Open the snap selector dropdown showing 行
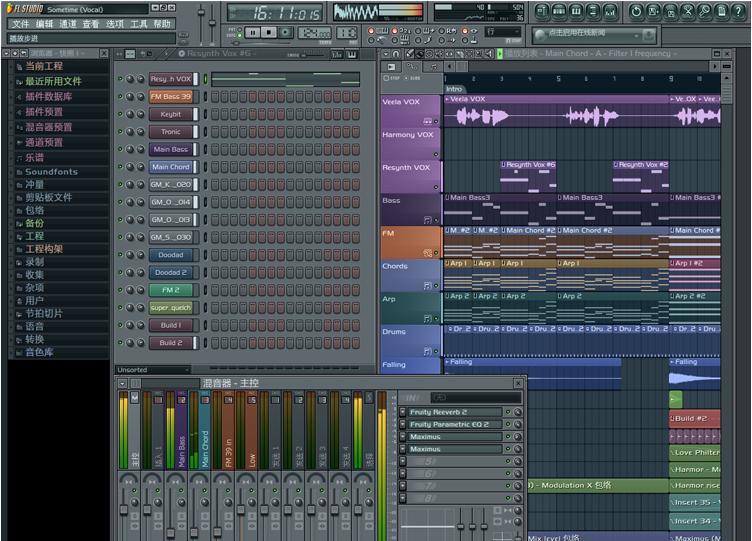The image size is (752, 541). 503,32
